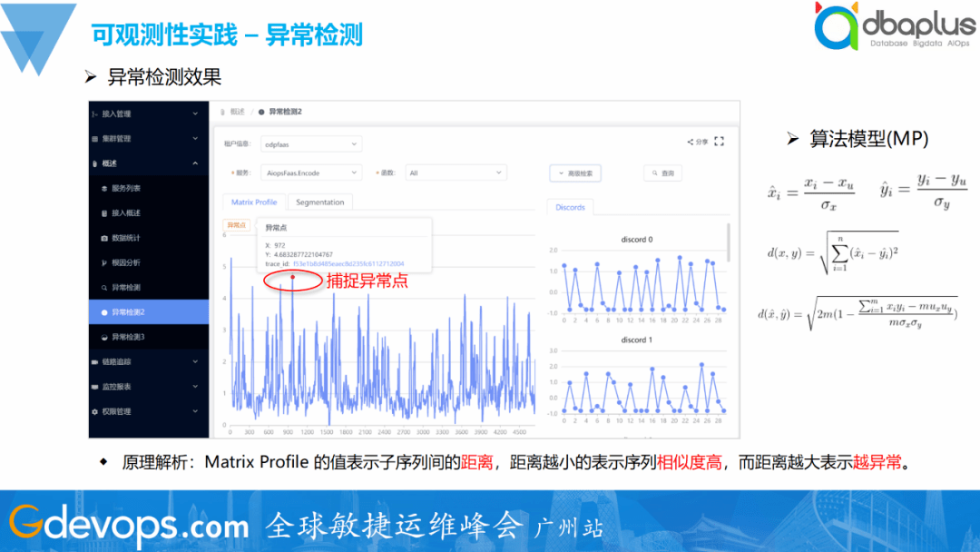This screenshot has width=980, height=552.
Task: Click the fullscreen expand icon top right
Action: click(x=720, y=143)
